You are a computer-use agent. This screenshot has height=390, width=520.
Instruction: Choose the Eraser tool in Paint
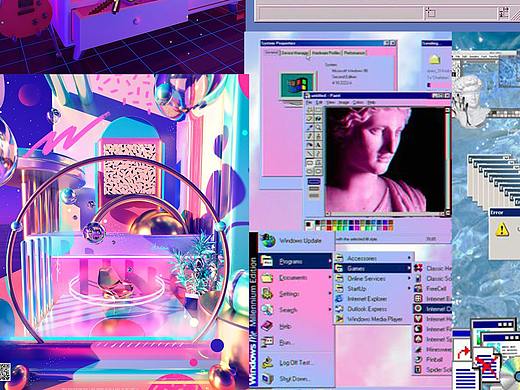(310, 119)
